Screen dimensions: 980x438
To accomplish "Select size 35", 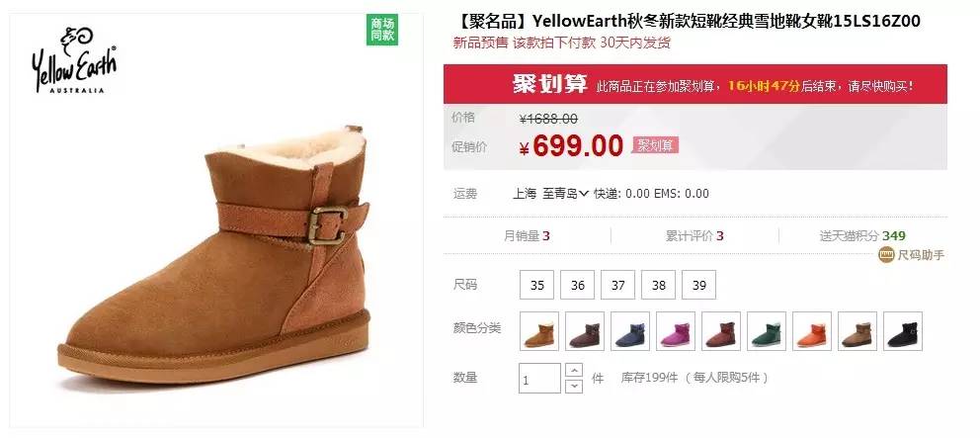I will (x=536, y=285).
